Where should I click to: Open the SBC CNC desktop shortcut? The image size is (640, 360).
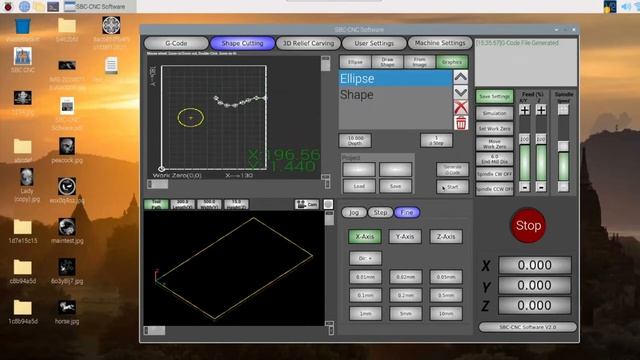(x=22, y=60)
